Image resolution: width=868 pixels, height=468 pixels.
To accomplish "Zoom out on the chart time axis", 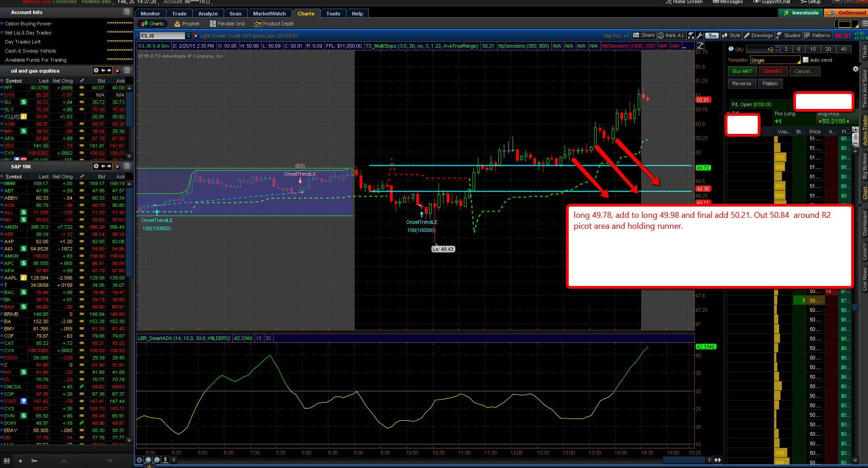I will (x=157, y=460).
